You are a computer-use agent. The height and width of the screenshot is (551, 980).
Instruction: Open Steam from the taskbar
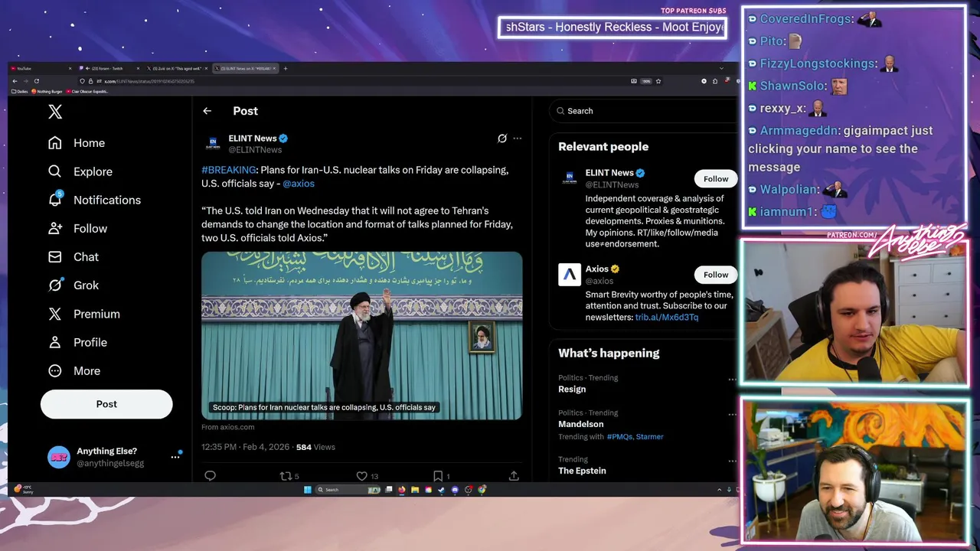[x=441, y=490]
